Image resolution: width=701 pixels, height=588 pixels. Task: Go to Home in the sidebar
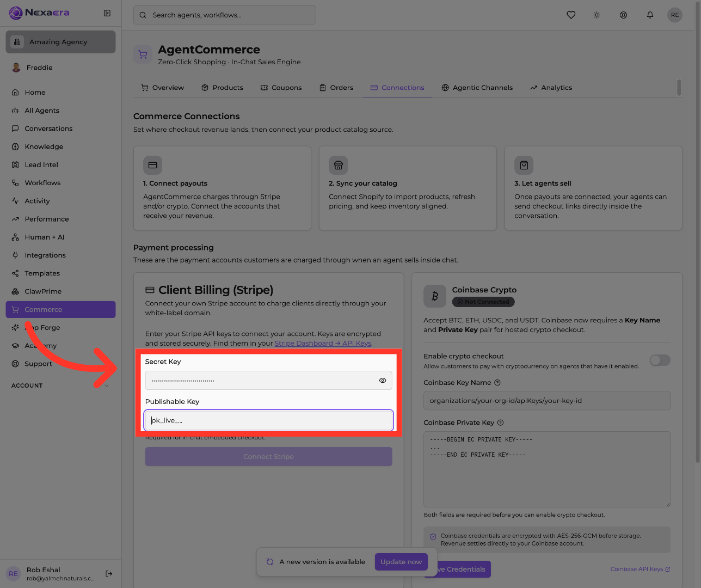click(x=60, y=93)
